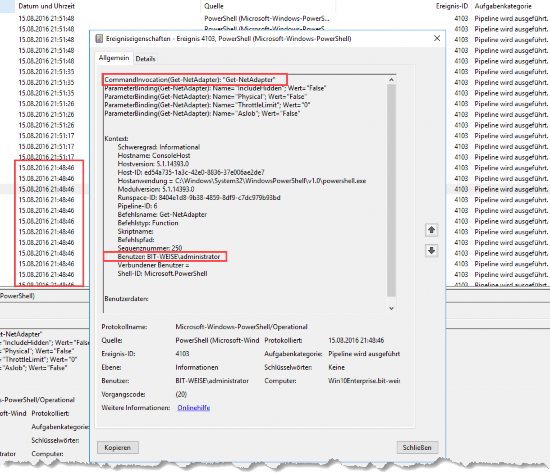Click the Befehlsname: Get-NetAdapter line

point(162,214)
